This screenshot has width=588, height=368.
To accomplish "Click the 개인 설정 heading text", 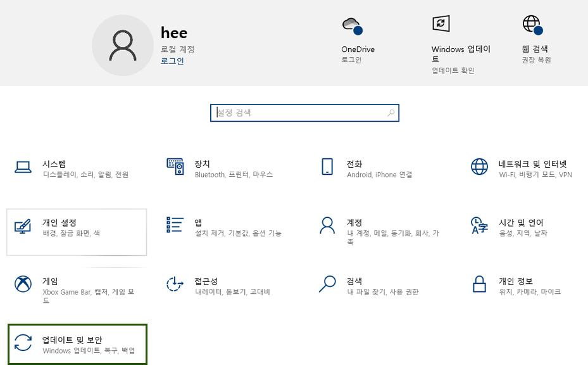I will (x=59, y=222).
